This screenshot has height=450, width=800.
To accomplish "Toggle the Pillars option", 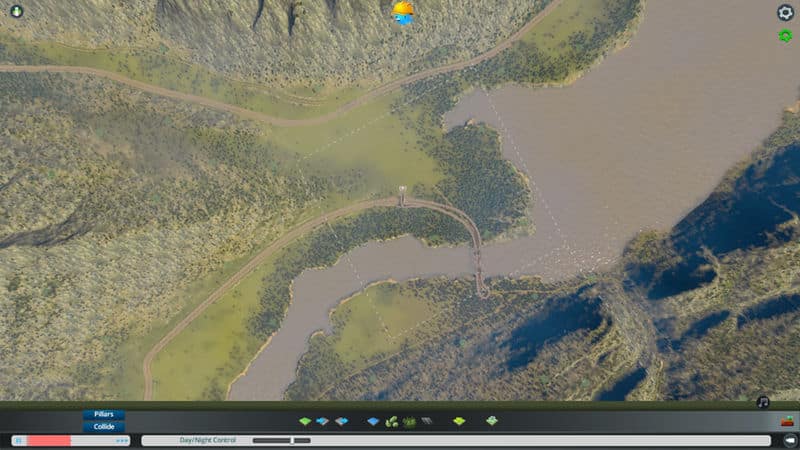I will (x=104, y=414).
